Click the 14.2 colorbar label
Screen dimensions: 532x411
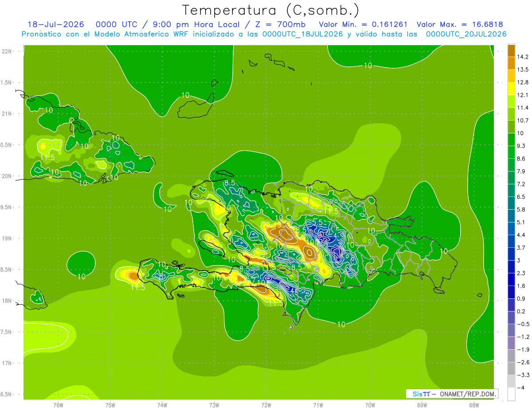tap(524, 57)
